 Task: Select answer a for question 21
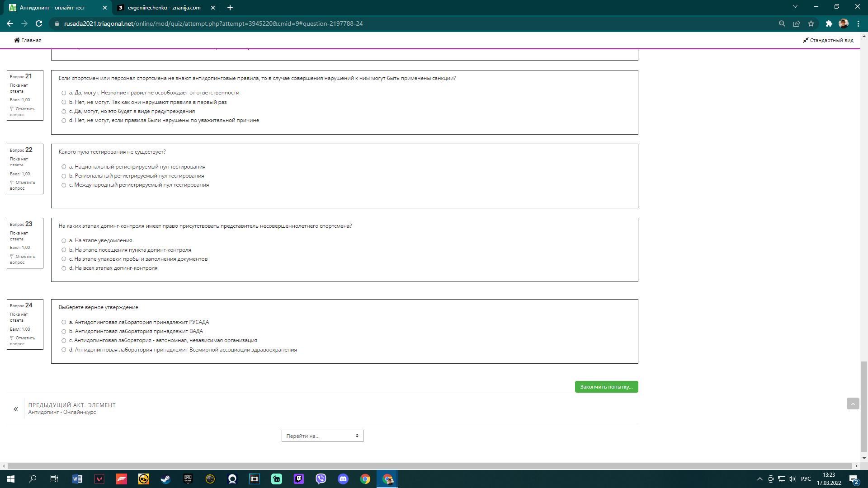(64, 93)
